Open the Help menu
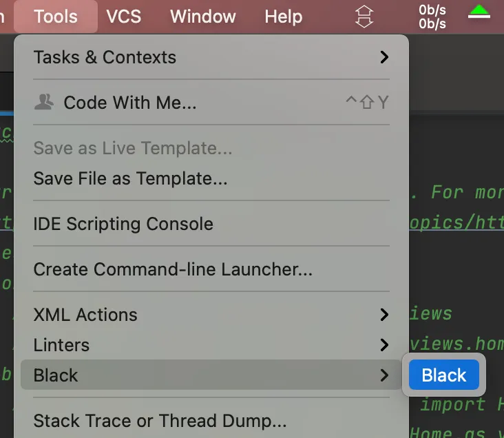Viewport: 504px width, 438px height. tap(283, 17)
